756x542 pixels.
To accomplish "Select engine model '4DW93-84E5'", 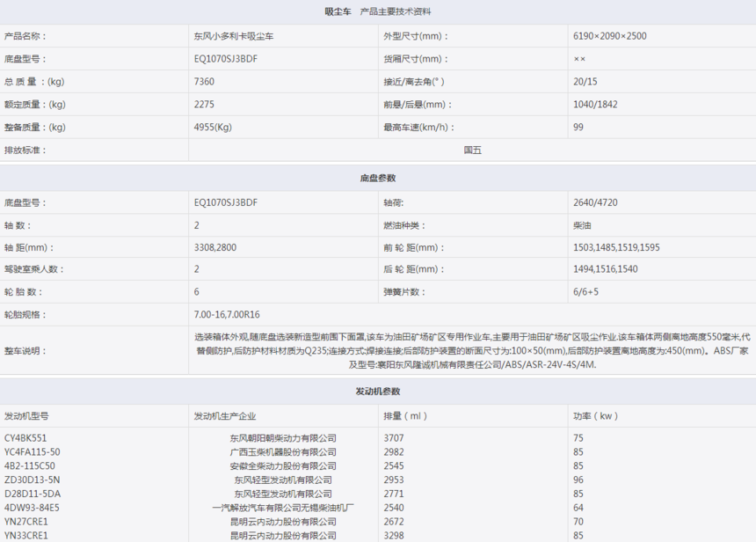I will point(32,508).
